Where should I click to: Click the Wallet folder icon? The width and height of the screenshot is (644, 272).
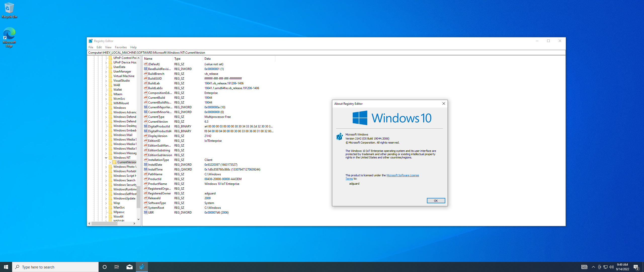point(110,89)
